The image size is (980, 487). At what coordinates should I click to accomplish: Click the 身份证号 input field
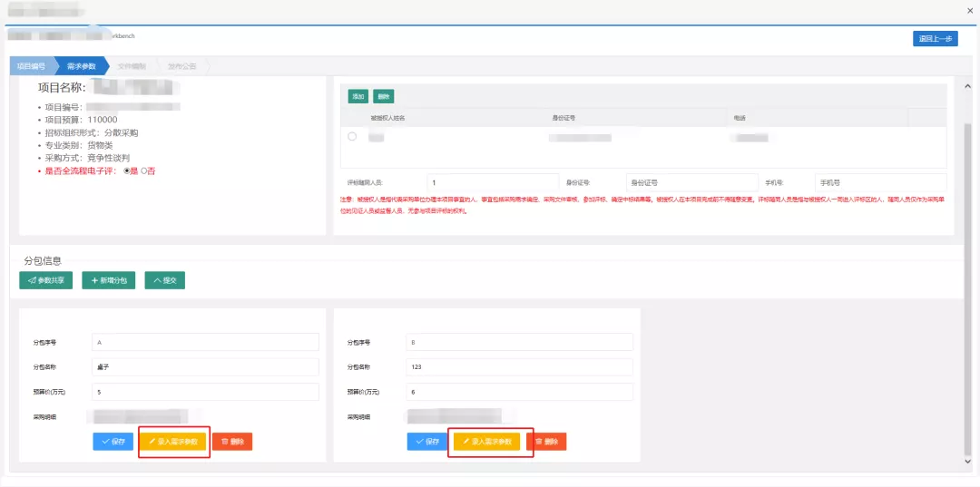pyautogui.click(x=688, y=182)
